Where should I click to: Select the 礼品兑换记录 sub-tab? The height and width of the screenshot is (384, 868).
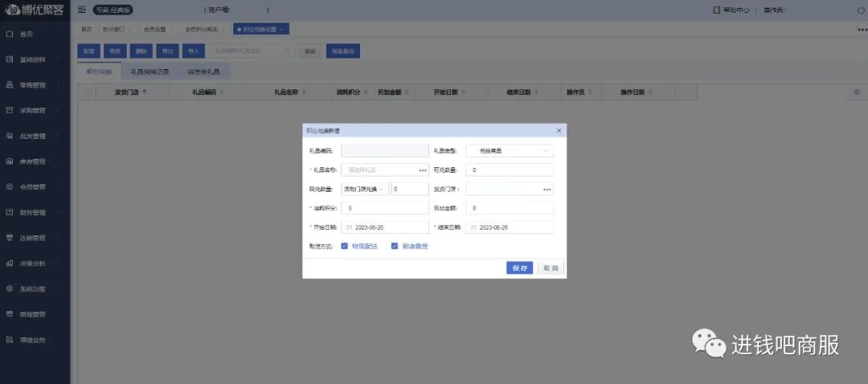149,72
